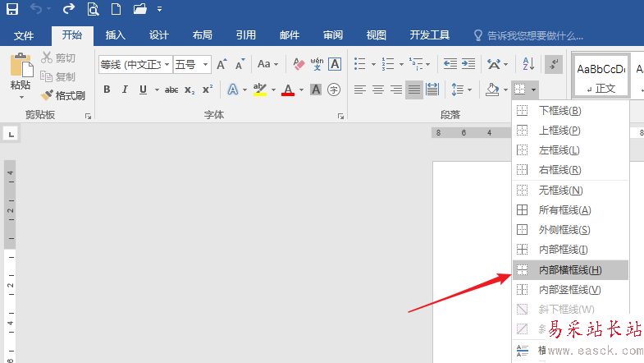Image resolution: width=644 pixels, height=363 pixels.
Task: Switch to the 设计 tab
Action: pyautogui.click(x=159, y=35)
